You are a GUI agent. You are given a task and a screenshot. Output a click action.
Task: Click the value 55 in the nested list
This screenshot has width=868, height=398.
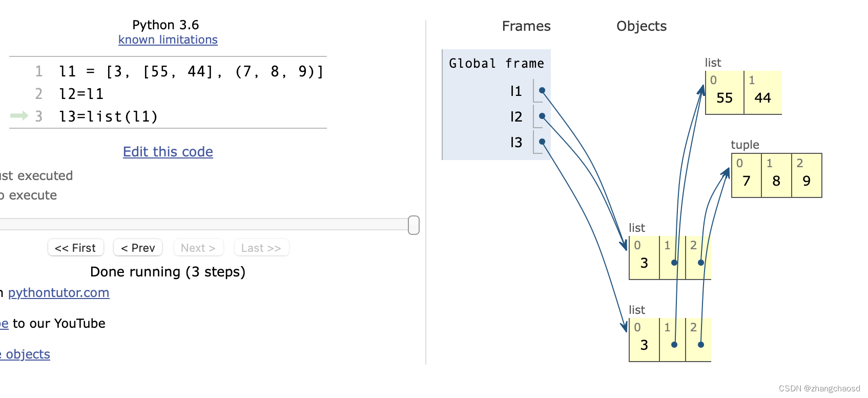[x=725, y=97]
